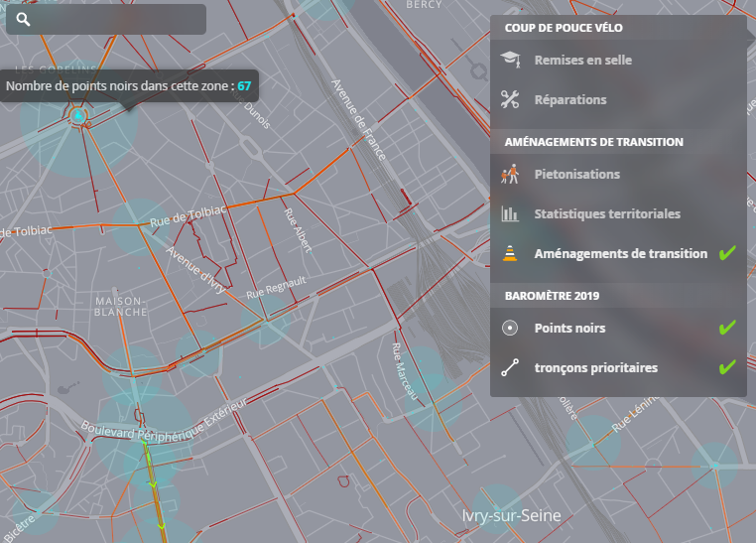Focus the map search input field

[x=117, y=20]
